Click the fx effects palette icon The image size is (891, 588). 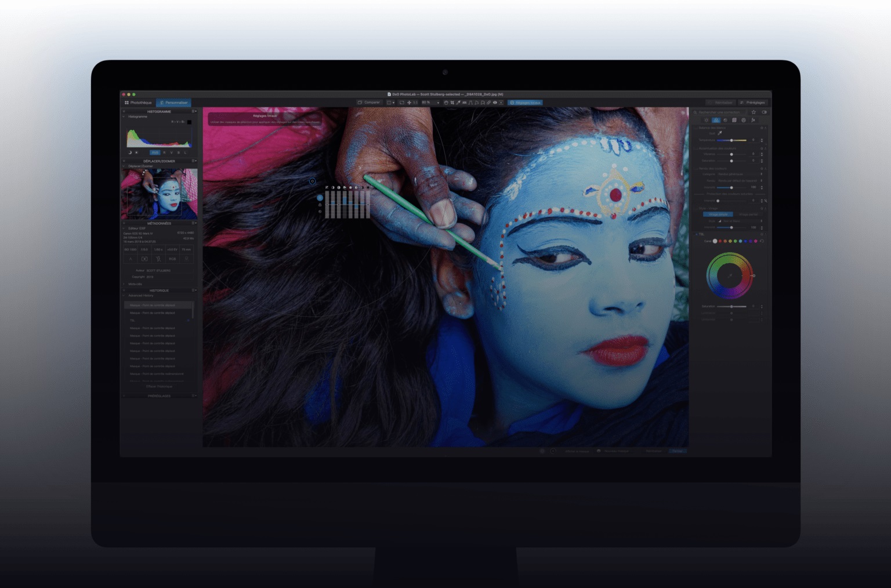pos(753,120)
